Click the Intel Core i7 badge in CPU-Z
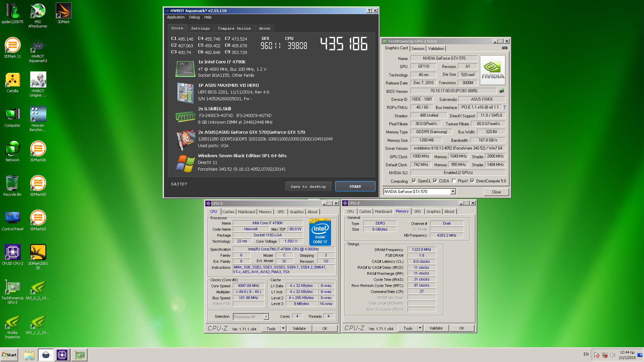This screenshot has height=362, width=644. (x=320, y=232)
